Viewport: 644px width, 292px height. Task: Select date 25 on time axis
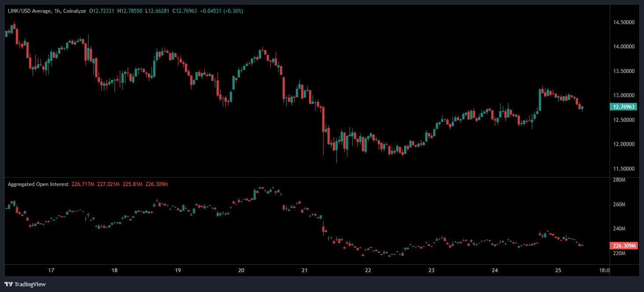click(558, 270)
